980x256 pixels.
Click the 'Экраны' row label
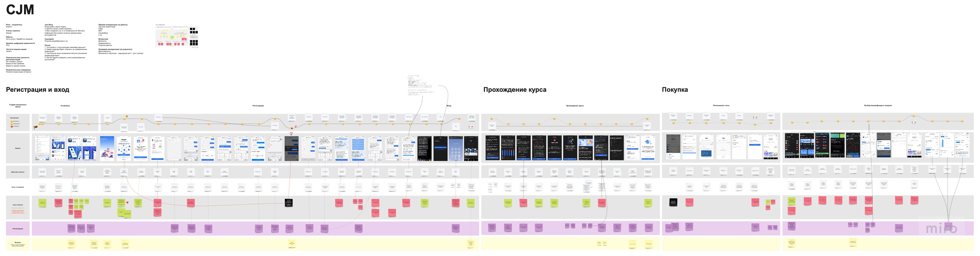pos(18,148)
